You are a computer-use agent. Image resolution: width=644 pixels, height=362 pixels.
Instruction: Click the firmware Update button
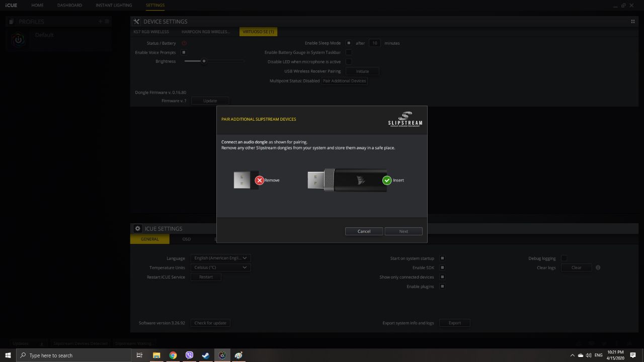tap(210, 101)
